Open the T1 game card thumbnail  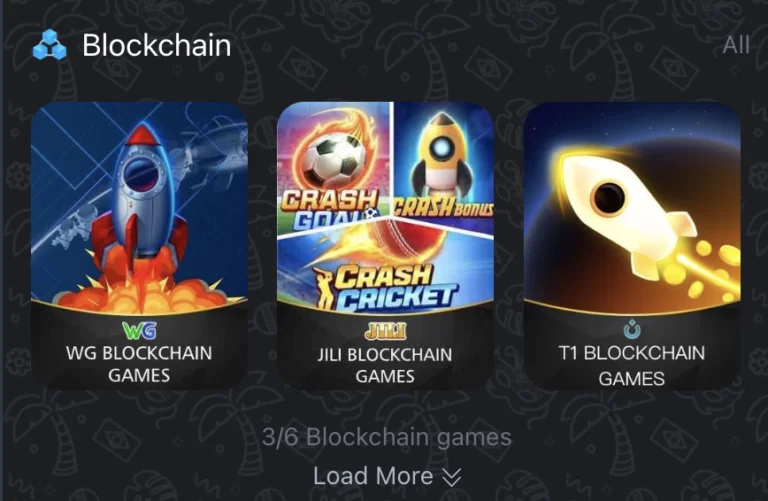pyautogui.click(x=632, y=246)
